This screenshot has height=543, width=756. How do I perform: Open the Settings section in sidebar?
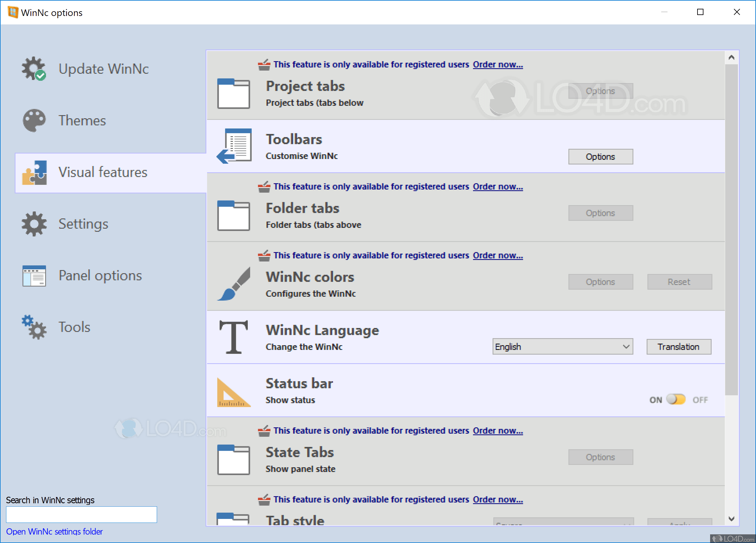point(83,224)
